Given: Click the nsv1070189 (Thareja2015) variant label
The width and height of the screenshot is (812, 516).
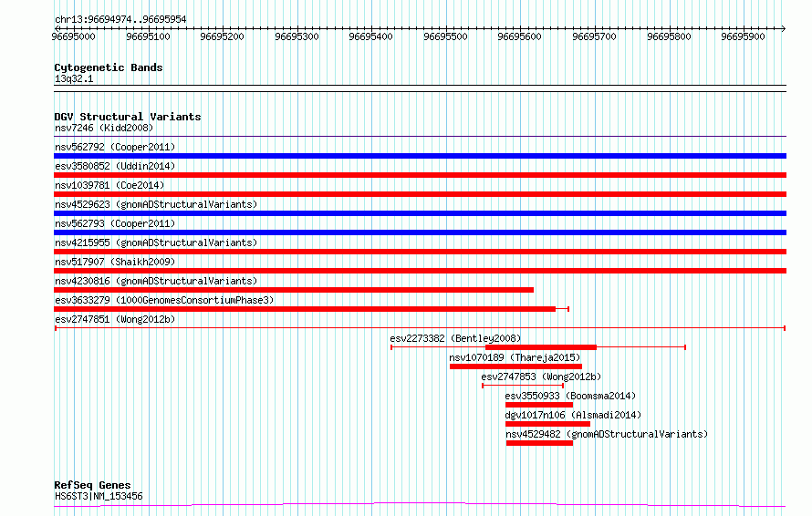Looking at the screenshot, I should (515, 357).
